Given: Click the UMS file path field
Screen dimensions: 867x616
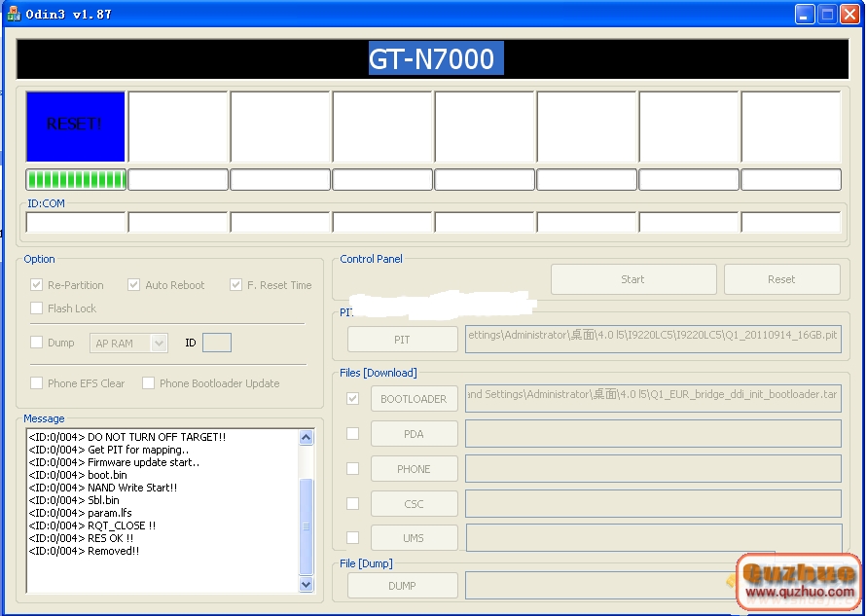Looking at the screenshot, I should (x=654, y=537).
